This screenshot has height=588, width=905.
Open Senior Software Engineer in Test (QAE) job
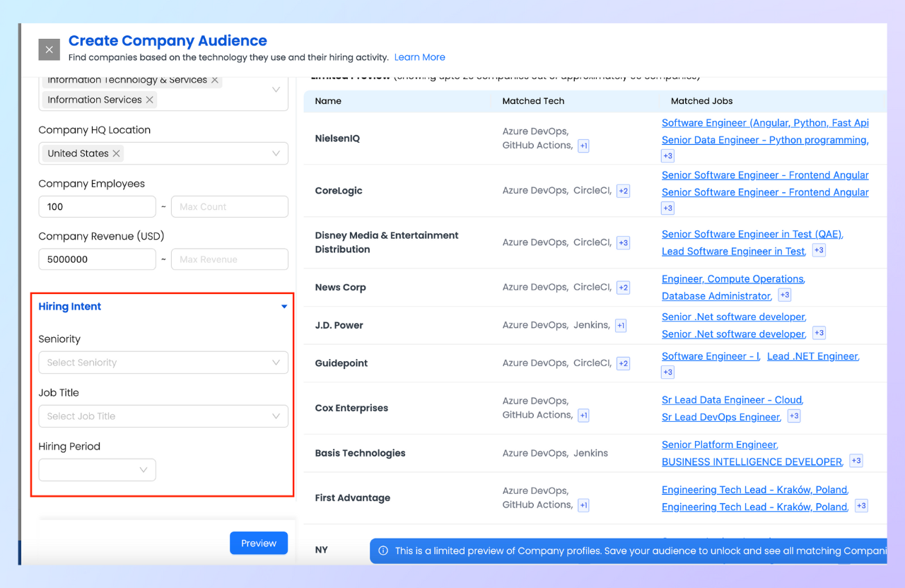(x=752, y=234)
